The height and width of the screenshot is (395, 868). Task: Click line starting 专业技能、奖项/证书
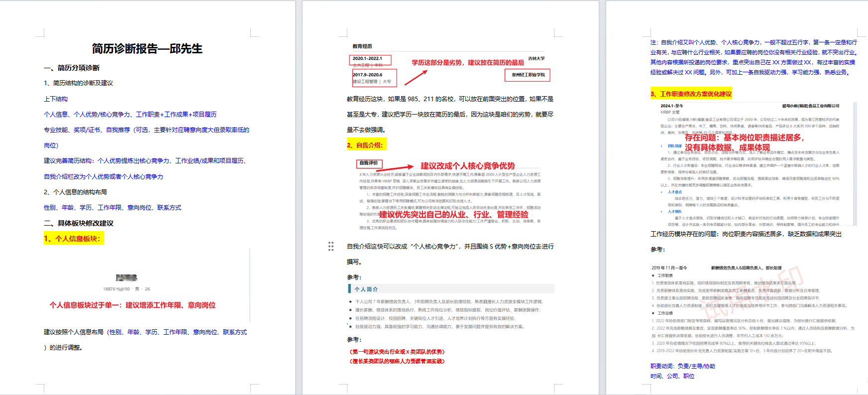[146, 130]
